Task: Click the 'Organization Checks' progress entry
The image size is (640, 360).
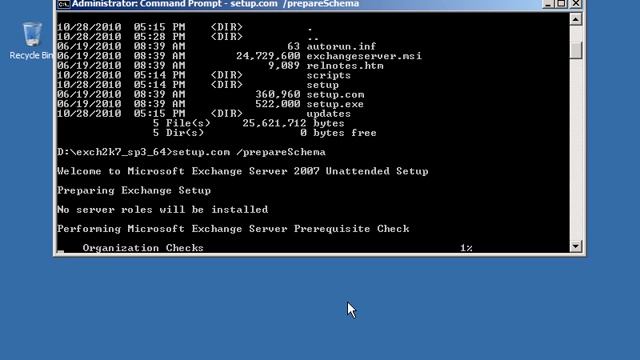Action: (143, 248)
